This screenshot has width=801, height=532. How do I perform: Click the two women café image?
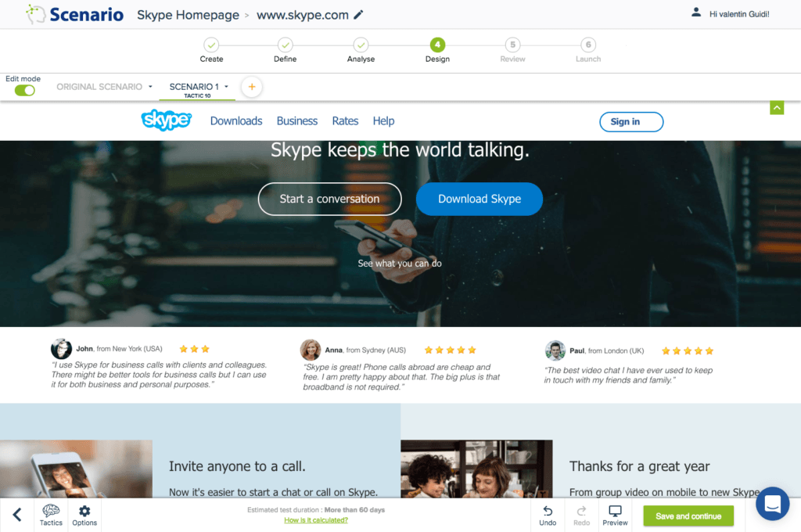476,469
